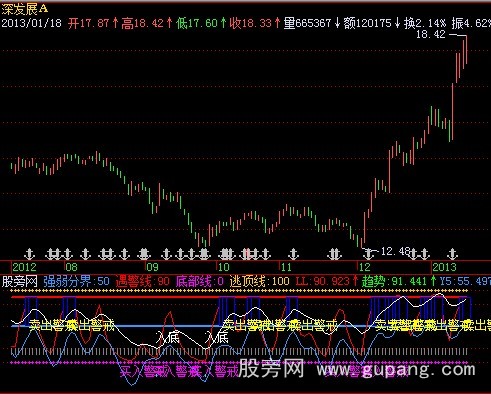The width and height of the screenshot is (491, 394).
Task: Click the down-arrow signal icon above the 11 label
Action: (x=293, y=254)
